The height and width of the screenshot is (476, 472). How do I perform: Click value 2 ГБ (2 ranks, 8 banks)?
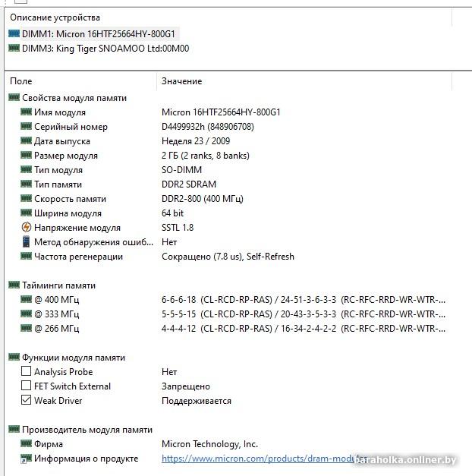[206, 156]
